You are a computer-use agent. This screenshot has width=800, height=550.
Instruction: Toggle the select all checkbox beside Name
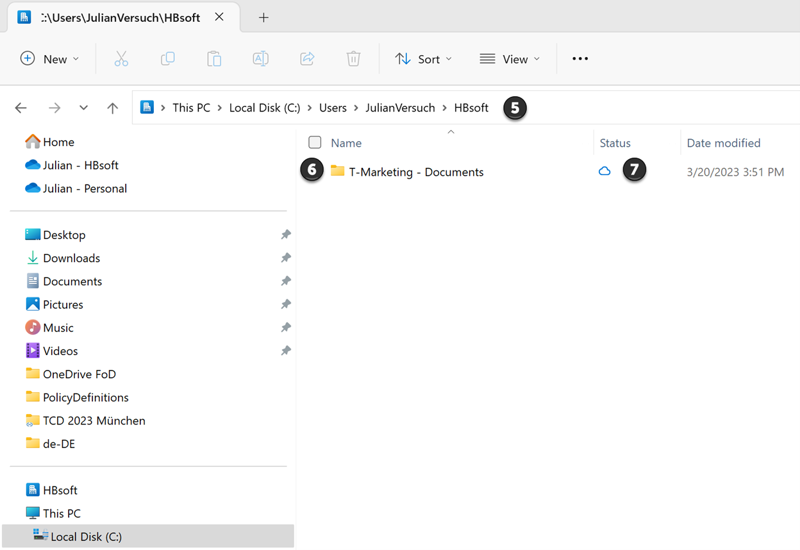[x=315, y=143]
